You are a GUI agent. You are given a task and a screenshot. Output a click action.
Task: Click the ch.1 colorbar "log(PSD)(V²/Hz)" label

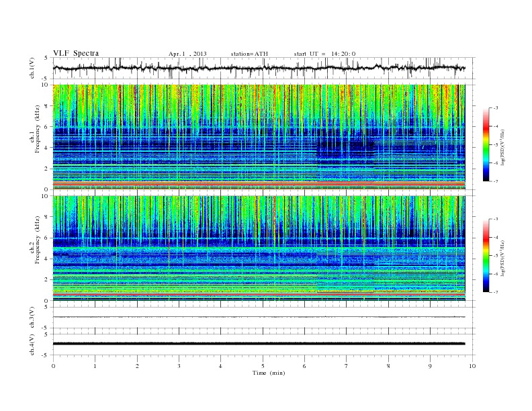(503, 147)
